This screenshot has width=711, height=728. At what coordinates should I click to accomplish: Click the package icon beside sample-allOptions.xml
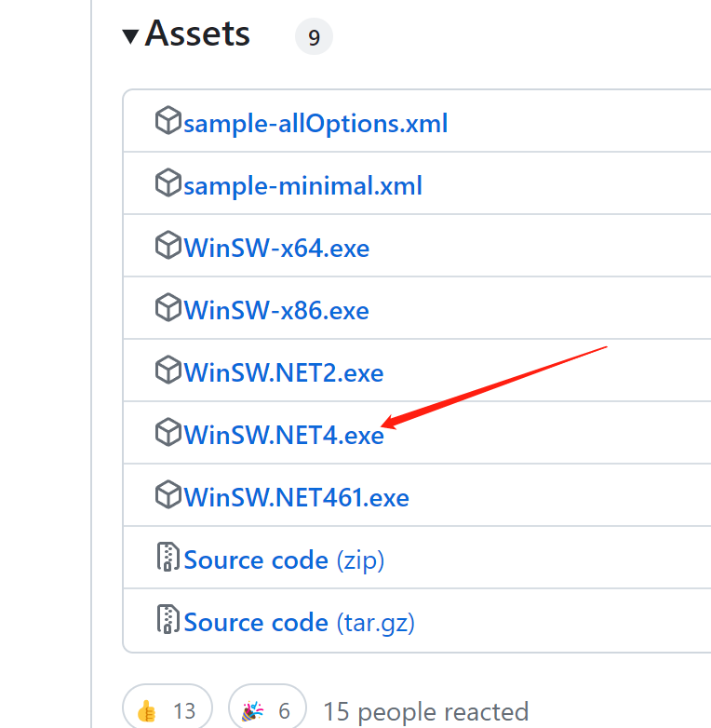click(168, 120)
